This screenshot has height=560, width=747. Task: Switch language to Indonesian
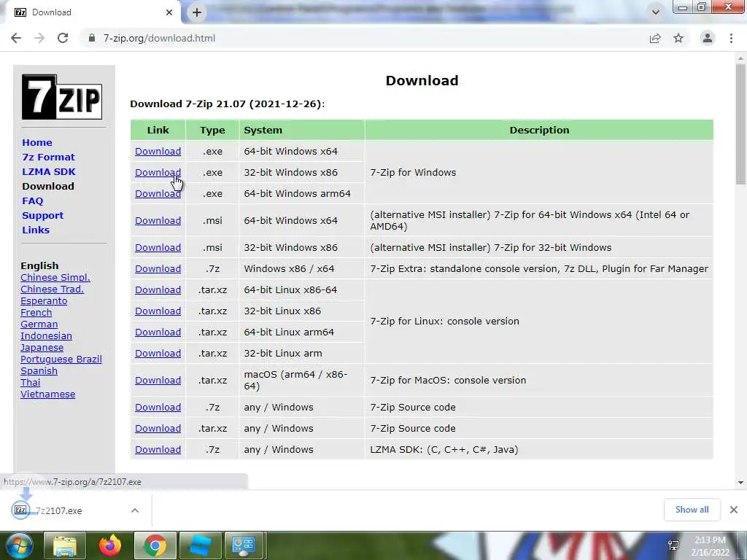tap(46, 335)
